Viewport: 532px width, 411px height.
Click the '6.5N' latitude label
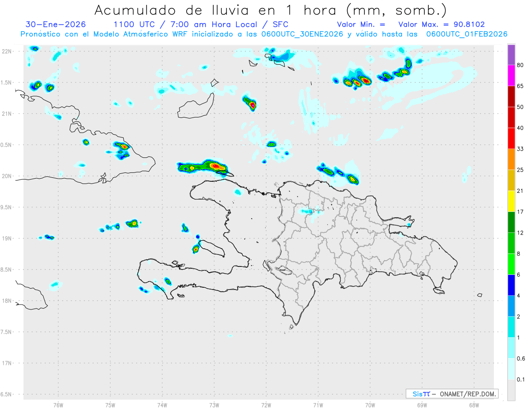click(x=6, y=394)
